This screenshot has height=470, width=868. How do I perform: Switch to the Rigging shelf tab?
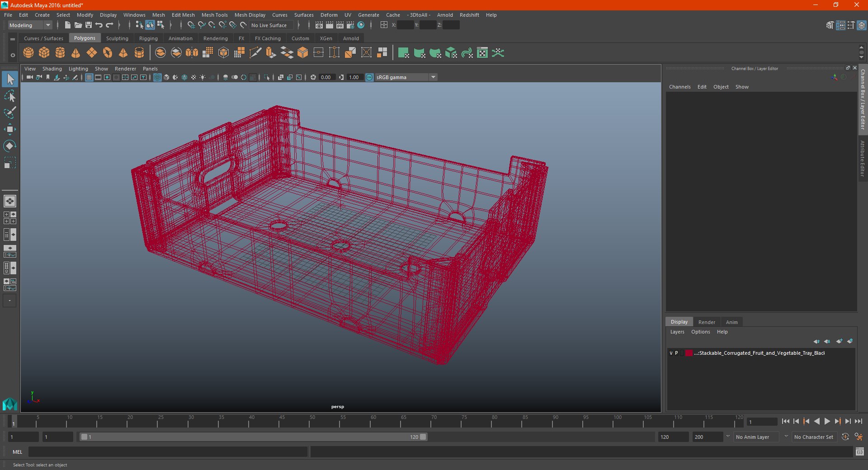(148, 38)
